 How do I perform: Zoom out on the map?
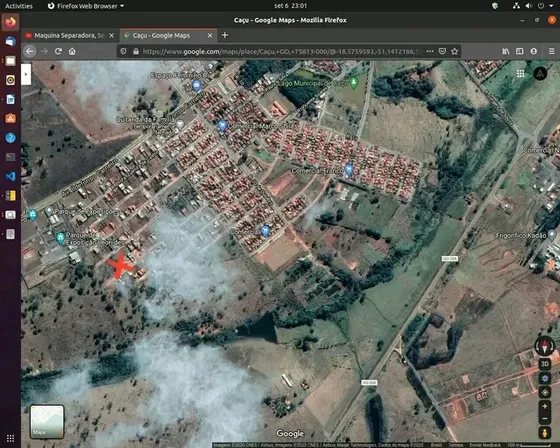click(545, 418)
